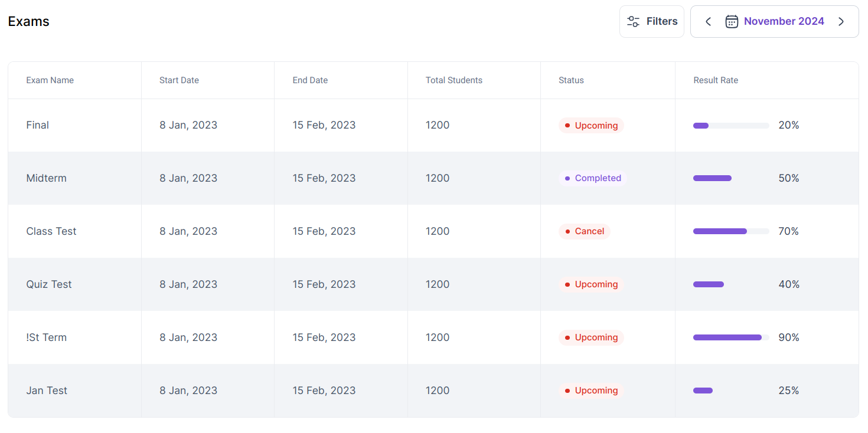The width and height of the screenshot is (868, 433).
Task: Click the Completed status badge for Midterm
Action: [592, 178]
